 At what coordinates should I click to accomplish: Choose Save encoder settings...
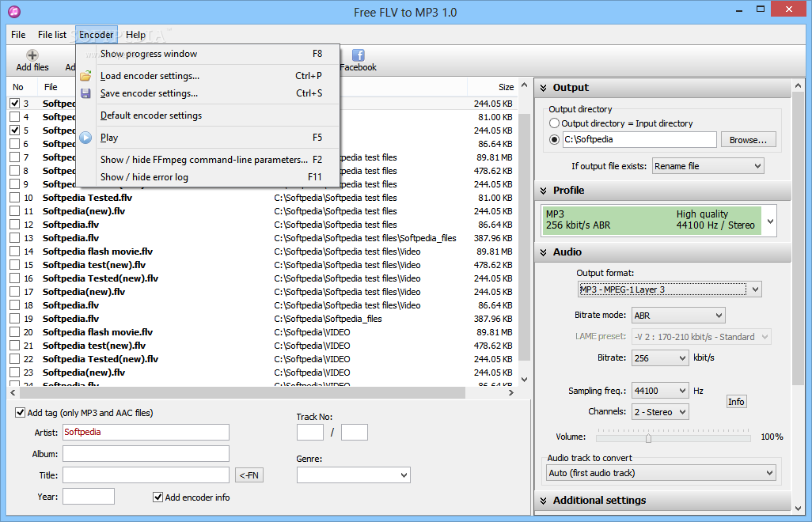click(x=207, y=93)
